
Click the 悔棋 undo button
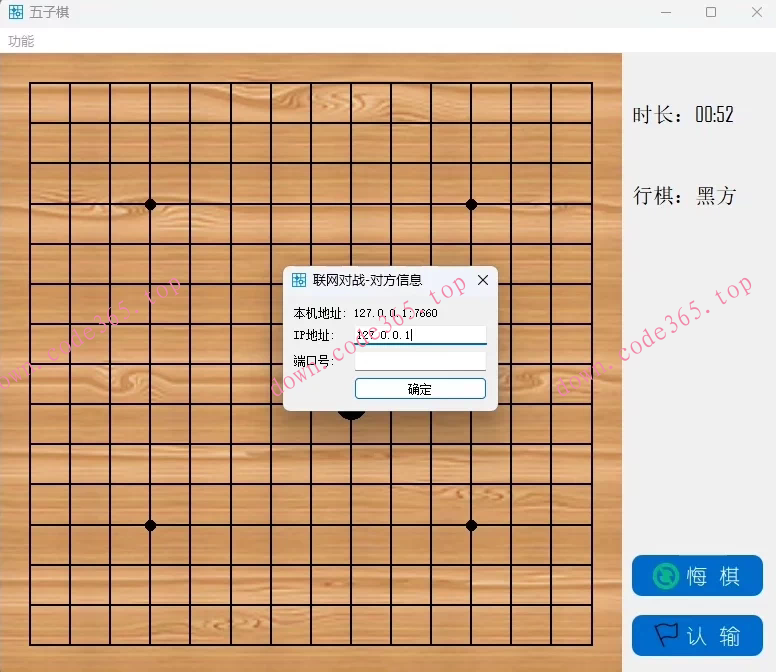tap(697, 576)
